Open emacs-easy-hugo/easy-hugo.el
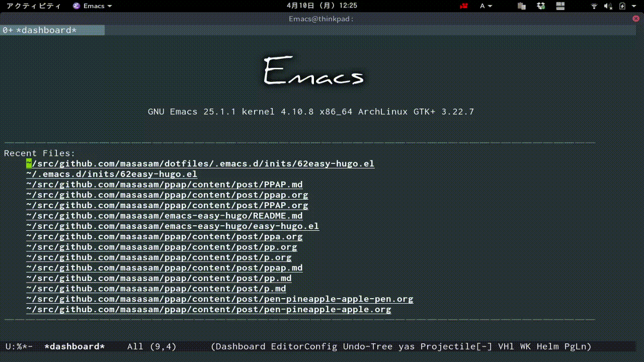 (173, 226)
